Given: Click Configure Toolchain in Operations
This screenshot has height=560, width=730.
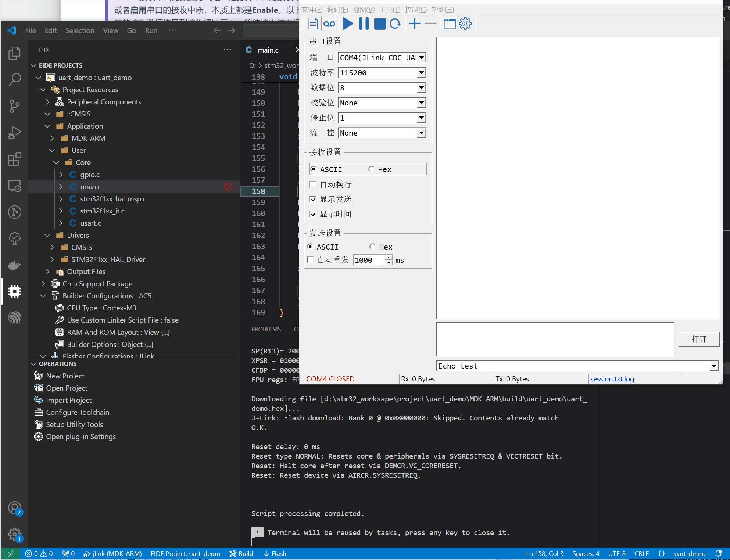Looking at the screenshot, I should click(x=78, y=412).
